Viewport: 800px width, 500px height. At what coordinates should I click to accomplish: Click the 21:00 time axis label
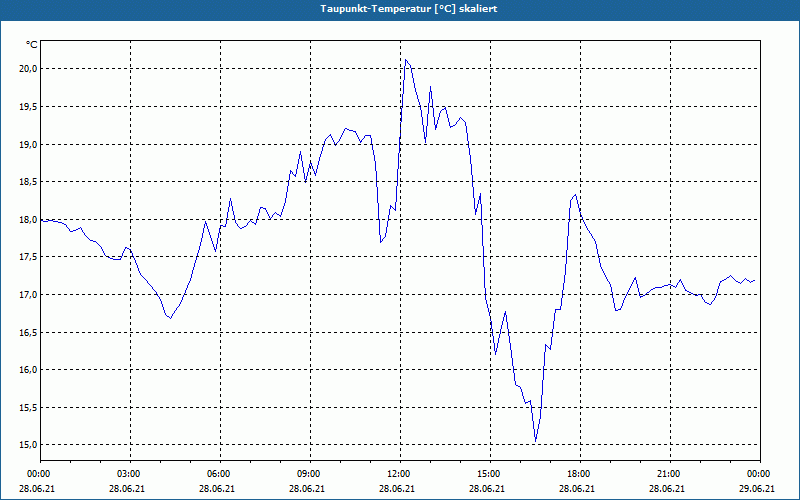pos(670,474)
